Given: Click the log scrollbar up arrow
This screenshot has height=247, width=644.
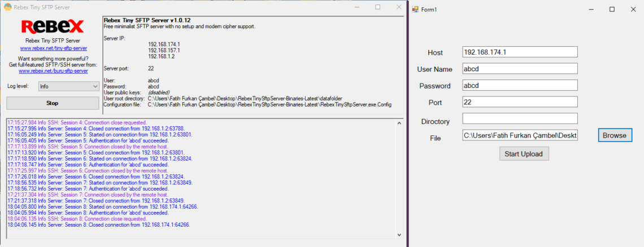Looking at the screenshot, I should tap(400, 123).
